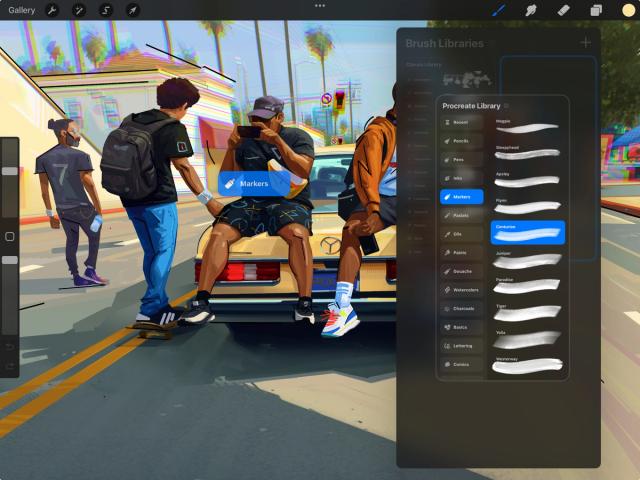
Task: Open the Basics brush set
Action: (x=462, y=327)
